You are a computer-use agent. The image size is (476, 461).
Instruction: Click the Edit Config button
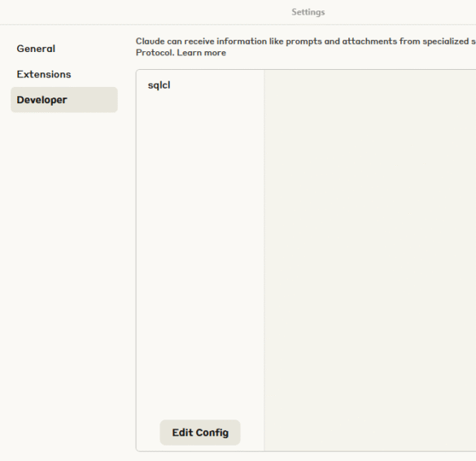point(200,433)
